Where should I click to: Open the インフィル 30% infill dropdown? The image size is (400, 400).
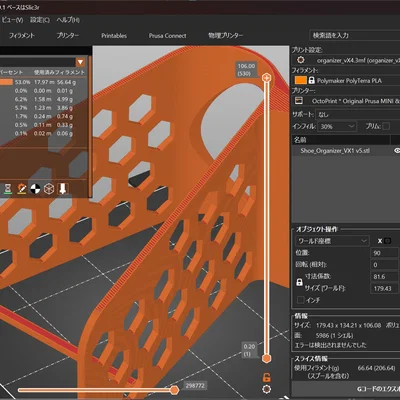[337, 127]
